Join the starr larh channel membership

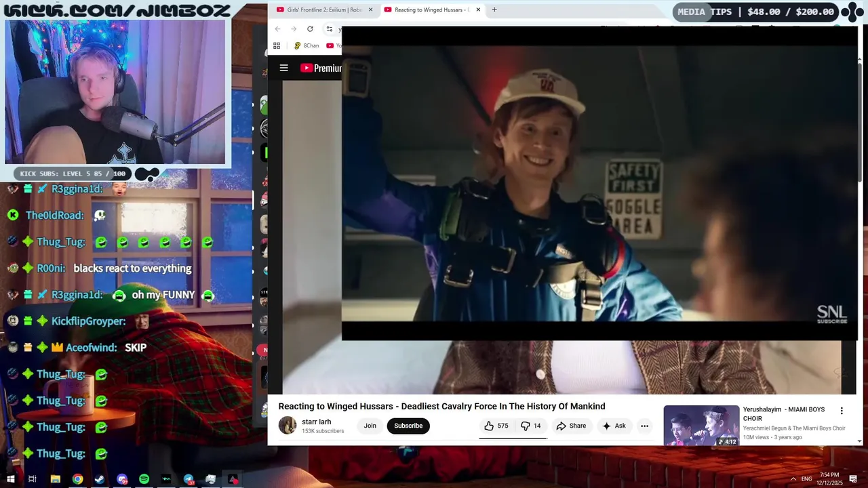370,426
